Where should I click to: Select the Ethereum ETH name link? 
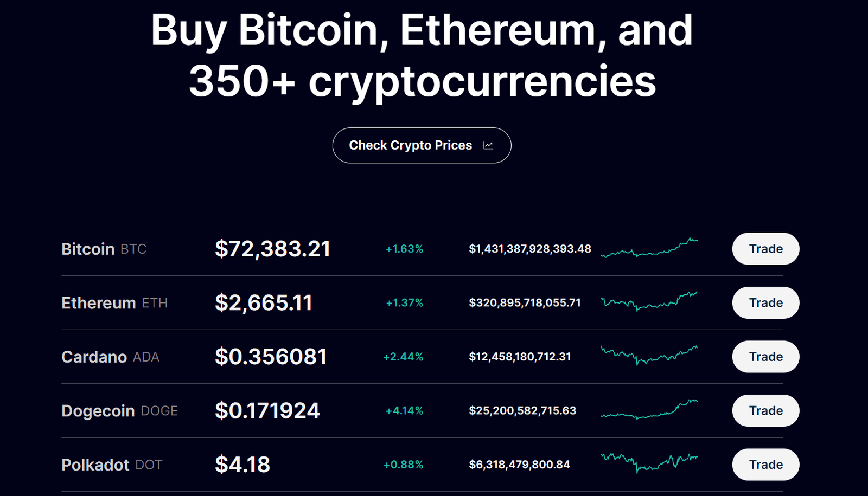click(114, 302)
